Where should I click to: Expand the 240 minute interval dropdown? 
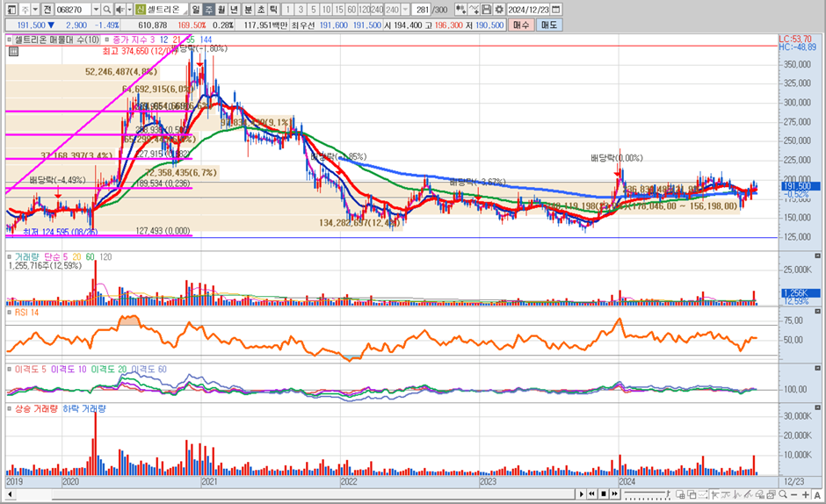coord(406,9)
